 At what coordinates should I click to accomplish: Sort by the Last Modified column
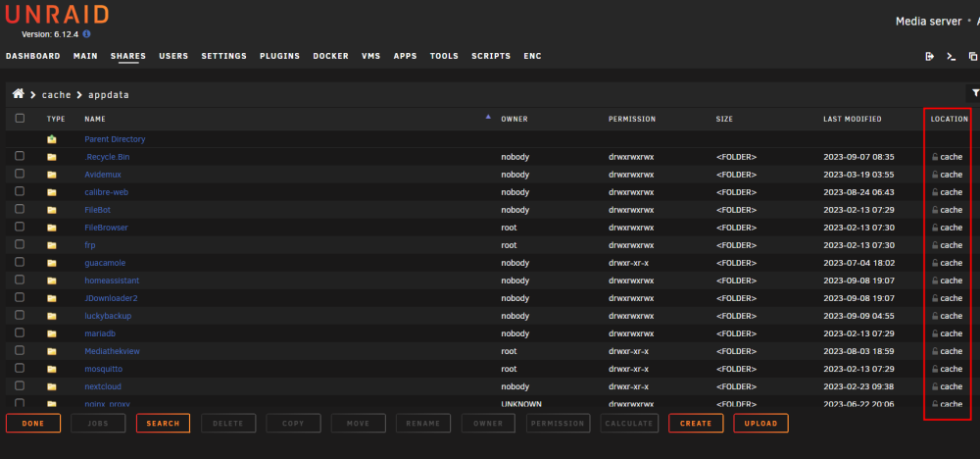pyautogui.click(x=853, y=119)
